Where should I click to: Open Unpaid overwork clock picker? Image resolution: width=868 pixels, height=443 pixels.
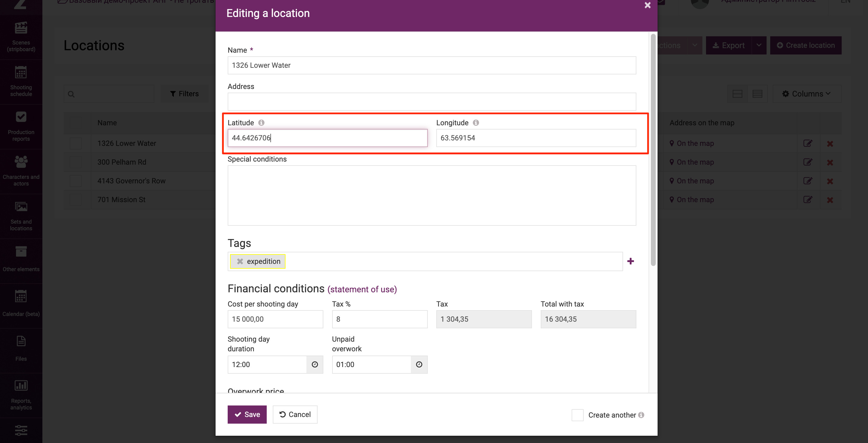click(x=419, y=365)
